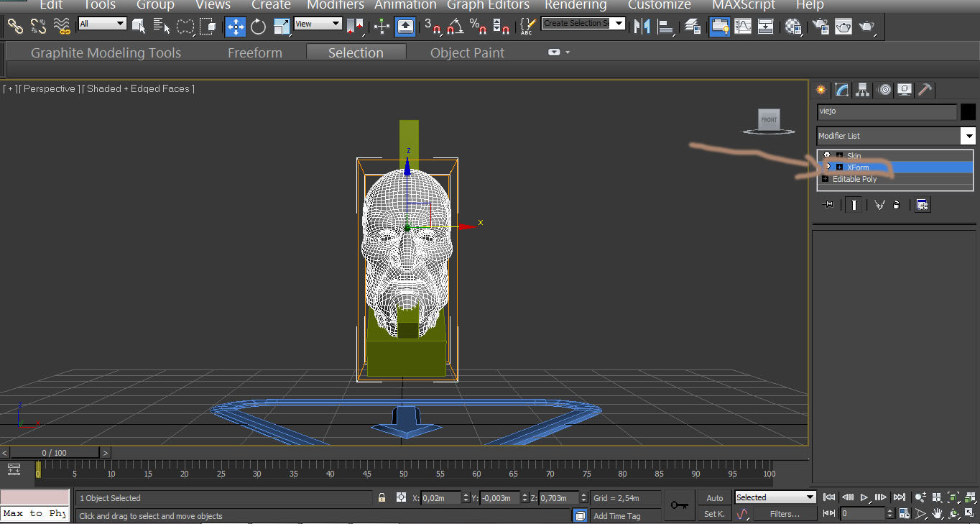The width and height of the screenshot is (980, 524).
Task: Click the Mirror tool icon
Action: pyautogui.click(x=641, y=27)
